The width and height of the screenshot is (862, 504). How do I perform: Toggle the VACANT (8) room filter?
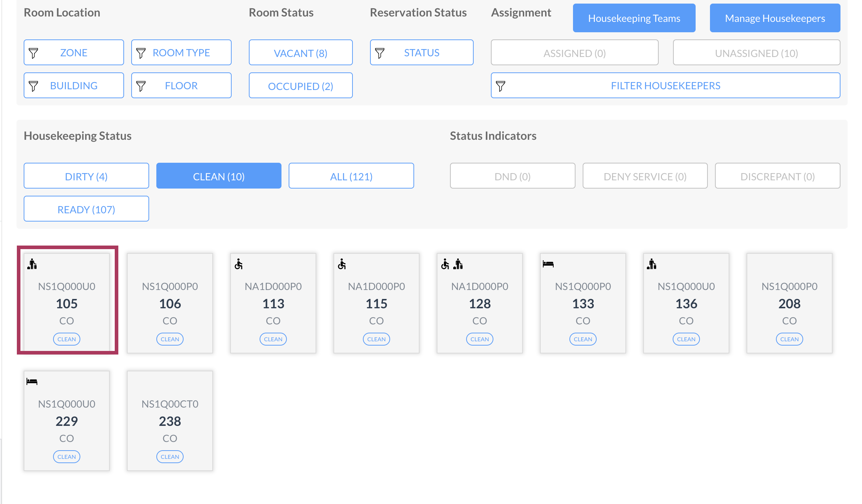[300, 53]
